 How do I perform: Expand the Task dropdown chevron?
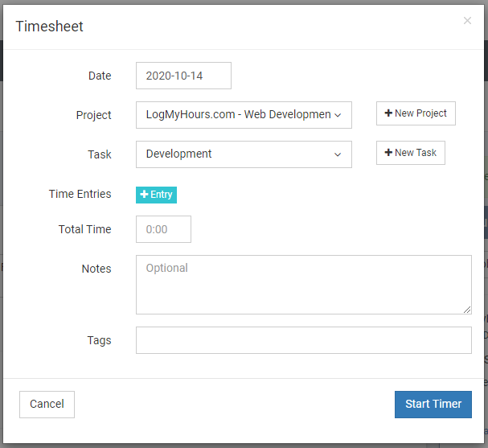click(x=338, y=154)
